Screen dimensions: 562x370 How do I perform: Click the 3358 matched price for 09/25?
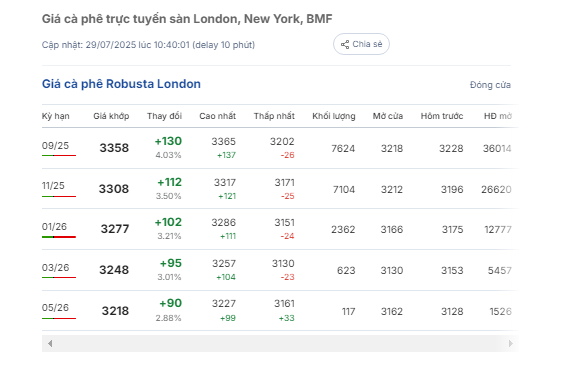pyautogui.click(x=114, y=148)
